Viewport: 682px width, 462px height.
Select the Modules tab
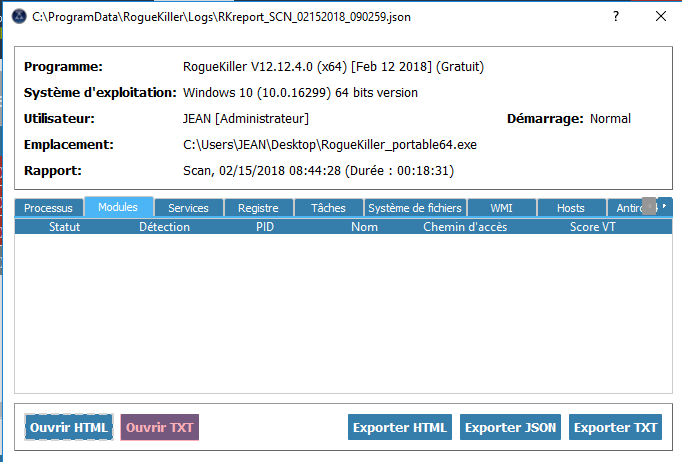(x=118, y=207)
